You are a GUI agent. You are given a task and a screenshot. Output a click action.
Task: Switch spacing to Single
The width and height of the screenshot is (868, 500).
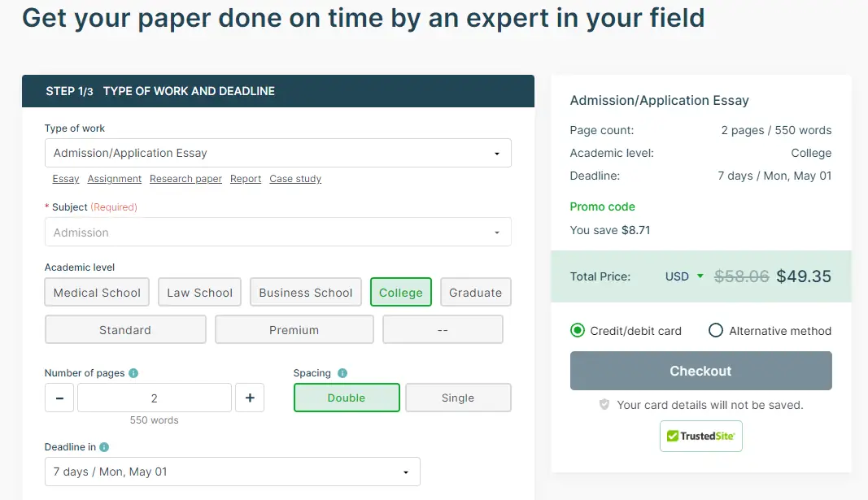[x=458, y=398]
